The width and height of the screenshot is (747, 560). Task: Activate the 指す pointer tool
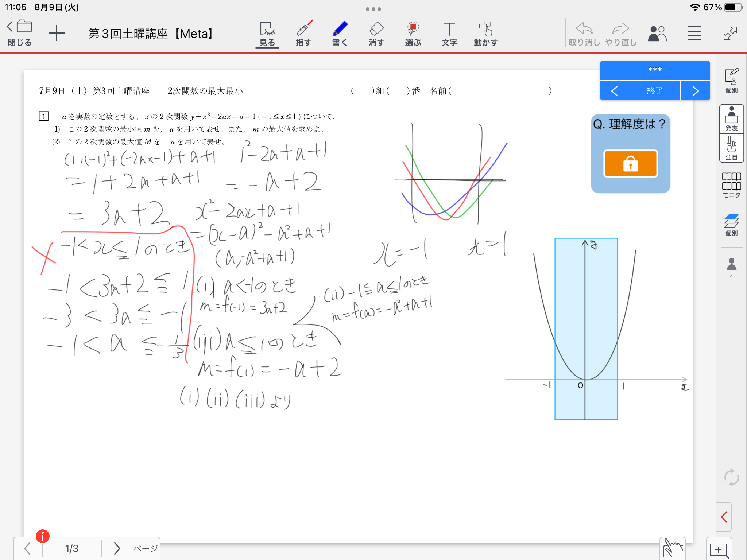click(x=303, y=34)
